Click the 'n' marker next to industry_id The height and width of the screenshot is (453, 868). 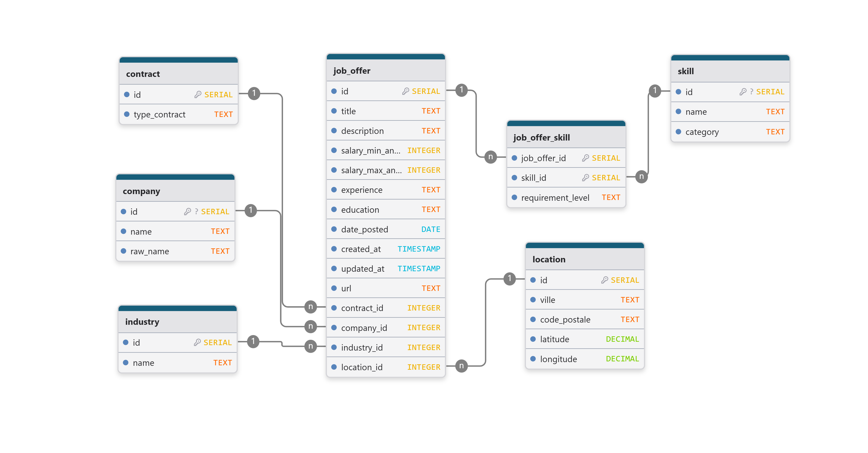[310, 346]
